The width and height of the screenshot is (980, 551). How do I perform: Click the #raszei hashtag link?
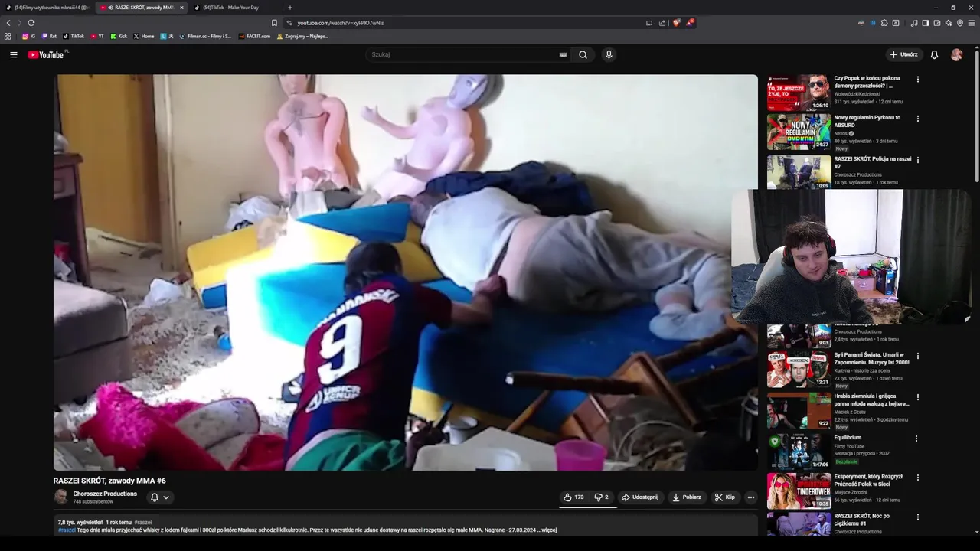[67, 530]
